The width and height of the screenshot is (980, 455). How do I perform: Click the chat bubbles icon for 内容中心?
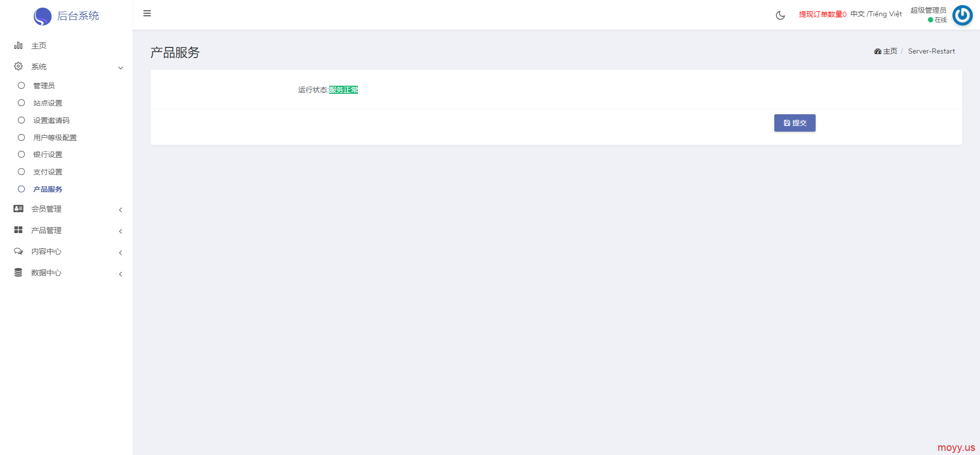pos(18,251)
